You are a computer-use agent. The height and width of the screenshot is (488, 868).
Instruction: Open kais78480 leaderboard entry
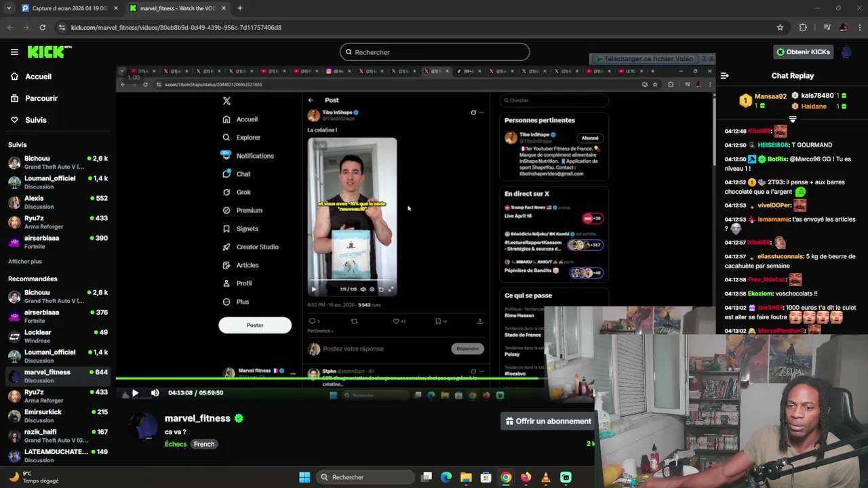tap(819, 96)
